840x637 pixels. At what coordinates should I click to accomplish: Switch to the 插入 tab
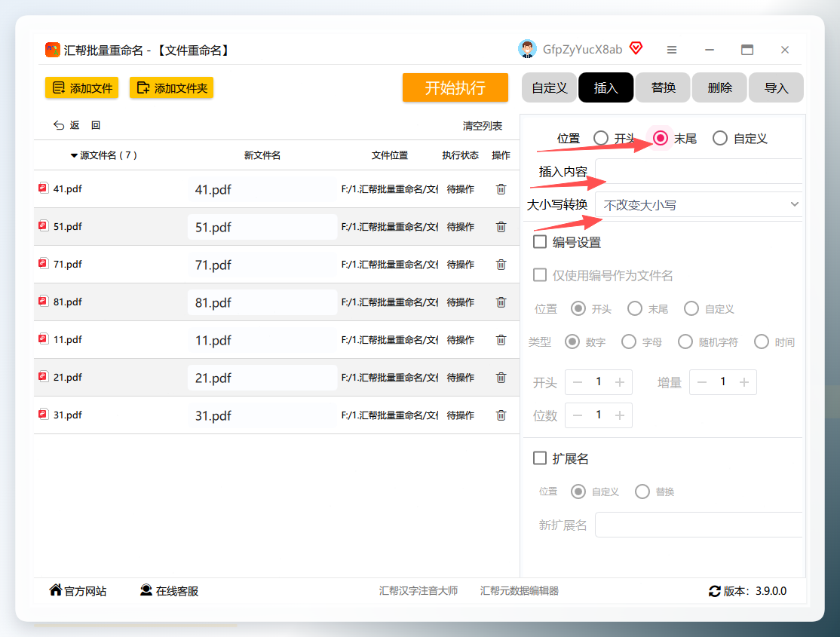pos(606,87)
